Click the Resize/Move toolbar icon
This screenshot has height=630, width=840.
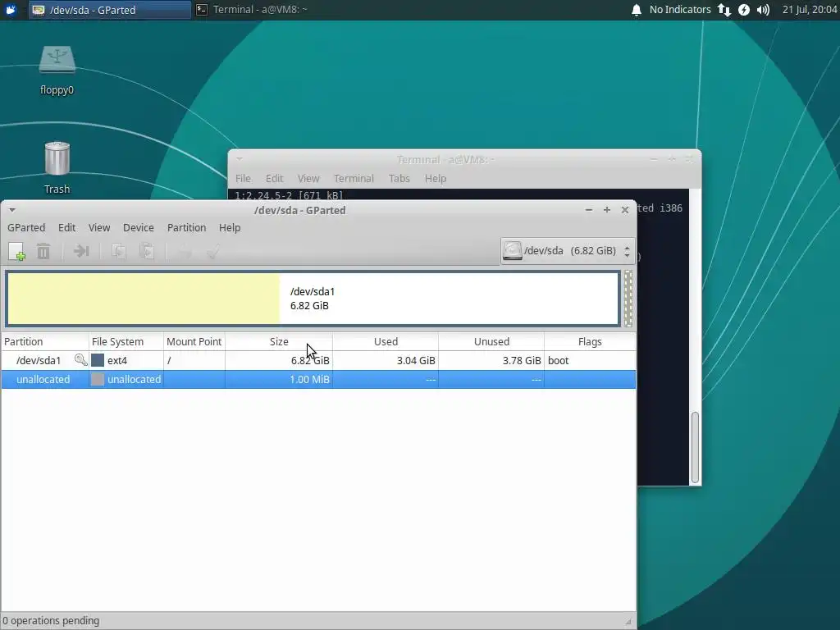pyautogui.click(x=81, y=251)
